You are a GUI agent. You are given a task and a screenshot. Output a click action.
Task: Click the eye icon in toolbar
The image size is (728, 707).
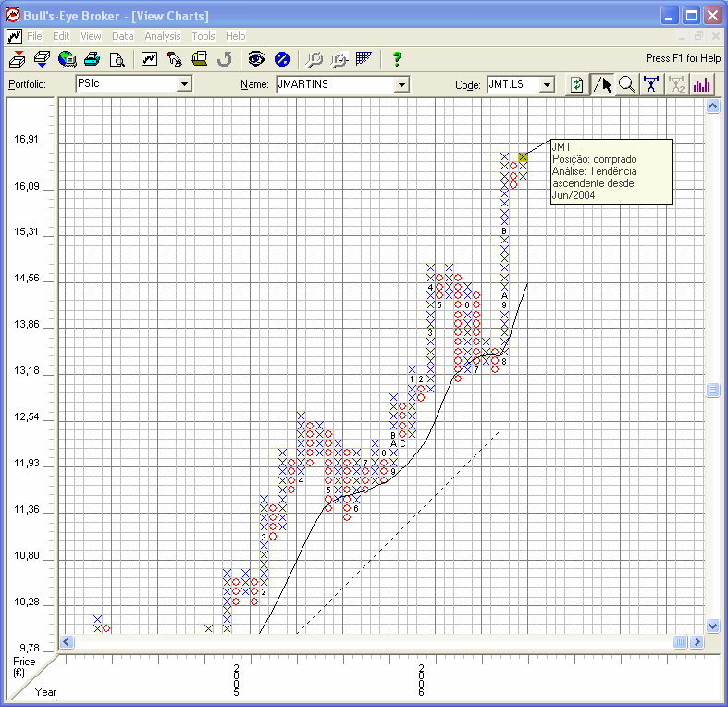pyautogui.click(x=256, y=59)
